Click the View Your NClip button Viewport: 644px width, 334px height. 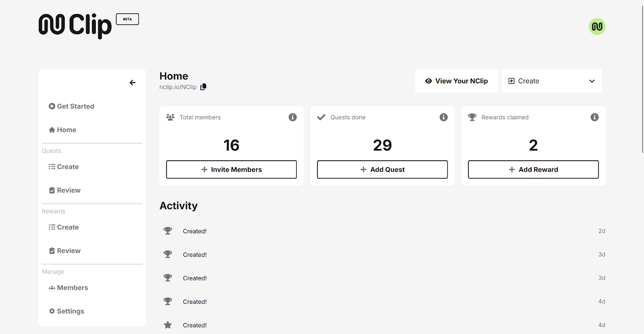(456, 81)
